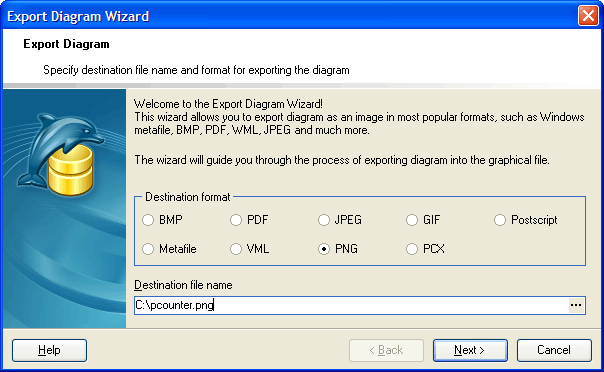Click the Next button
The height and width of the screenshot is (372, 604).
coord(470,350)
